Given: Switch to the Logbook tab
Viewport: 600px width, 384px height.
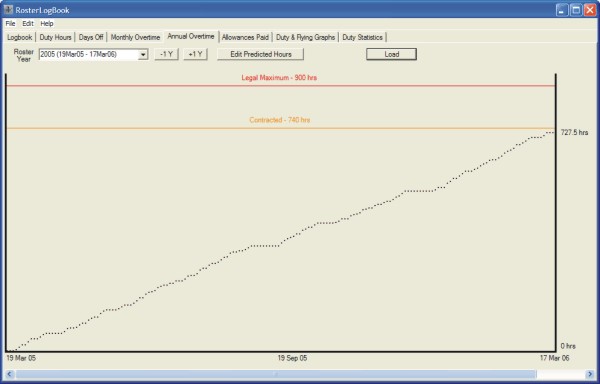Looking at the screenshot, I should pyautogui.click(x=20, y=37).
